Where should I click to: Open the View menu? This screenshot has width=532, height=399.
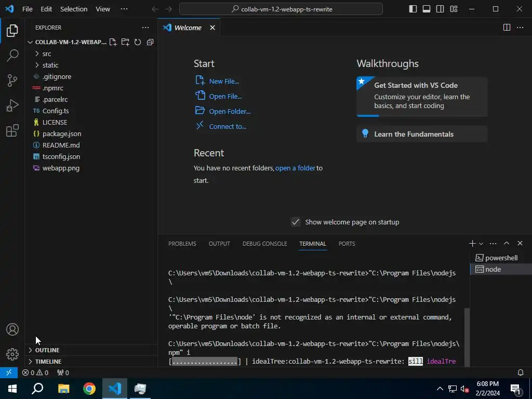[103, 9]
